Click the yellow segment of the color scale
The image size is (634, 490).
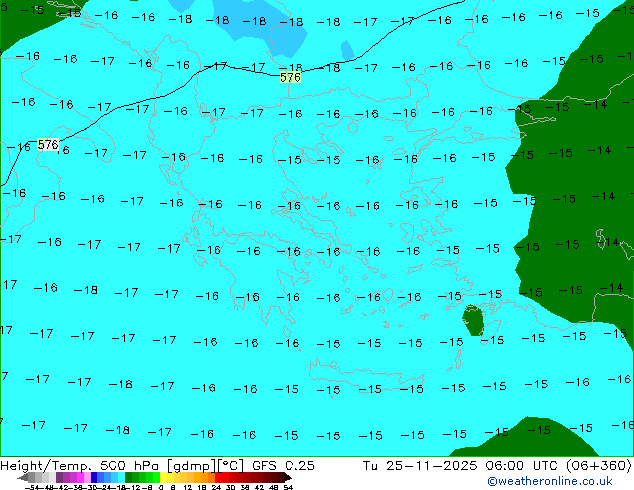pos(163,477)
